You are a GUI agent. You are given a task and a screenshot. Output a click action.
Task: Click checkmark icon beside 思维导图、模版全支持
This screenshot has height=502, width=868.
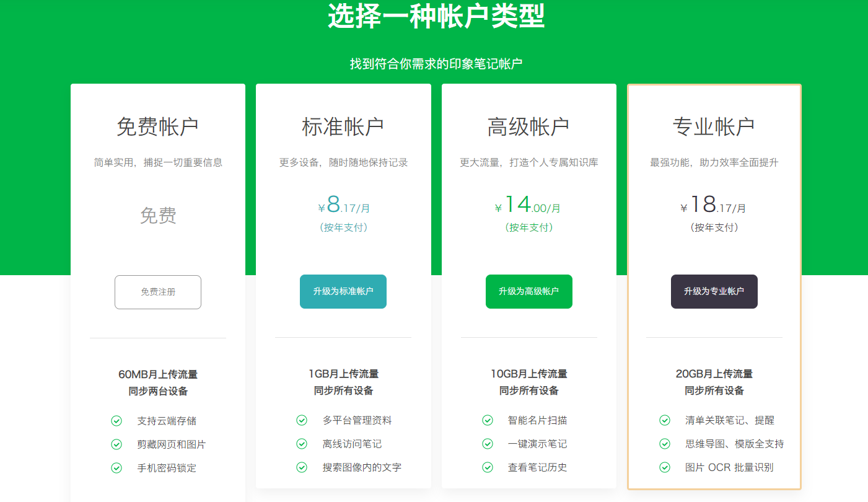(665, 444)
